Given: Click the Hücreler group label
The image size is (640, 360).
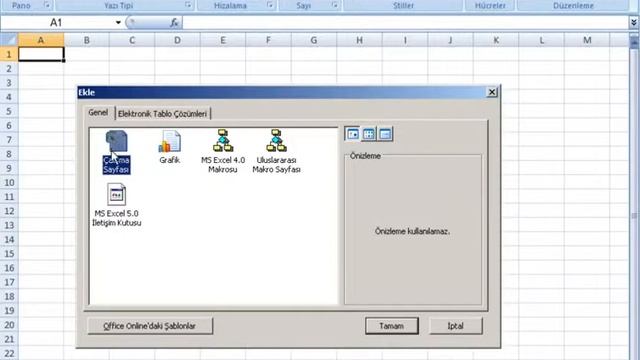Looking at the screenshot, I should click(x=490, y=6).
